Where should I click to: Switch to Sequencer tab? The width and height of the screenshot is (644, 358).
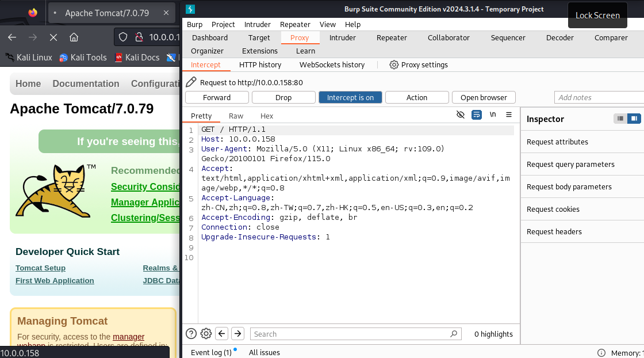[508, 37]
